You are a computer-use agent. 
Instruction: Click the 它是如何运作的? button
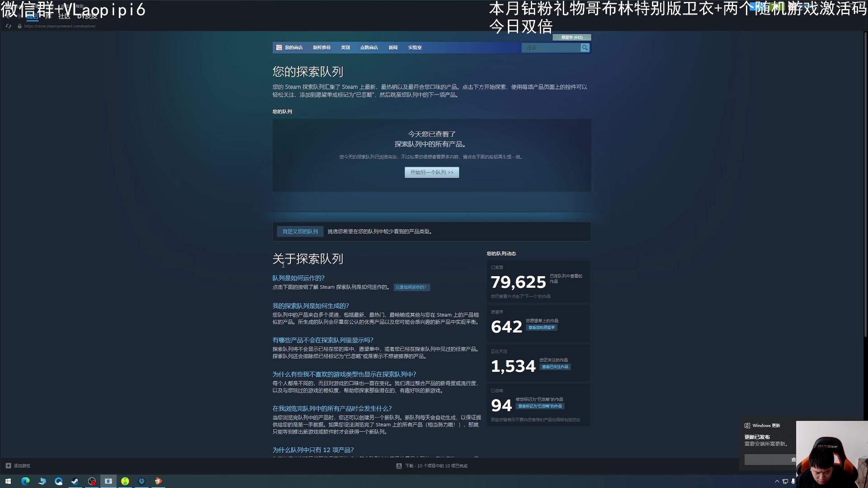(411, 287)
